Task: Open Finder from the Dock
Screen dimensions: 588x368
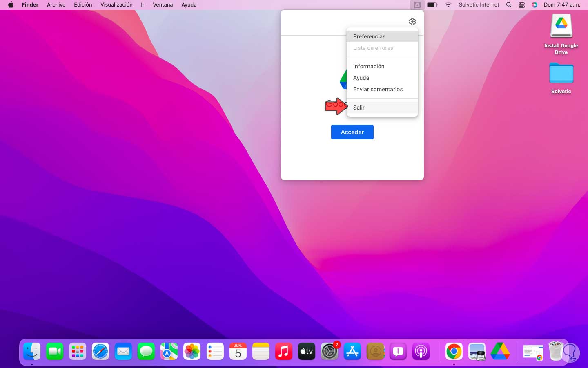Action: (x=32, y=351)
